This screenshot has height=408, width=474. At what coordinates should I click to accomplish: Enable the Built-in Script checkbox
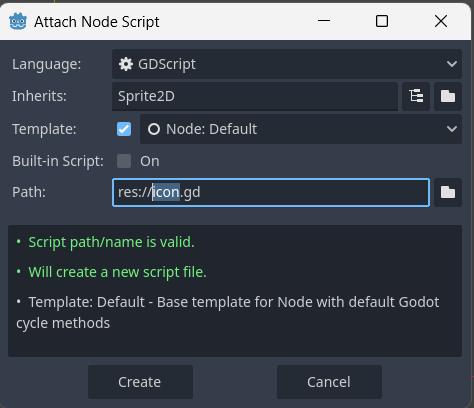click(124, 161)
